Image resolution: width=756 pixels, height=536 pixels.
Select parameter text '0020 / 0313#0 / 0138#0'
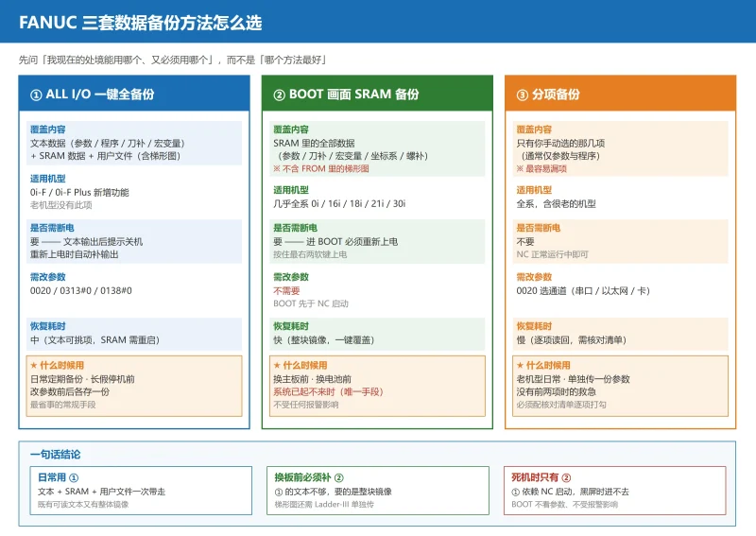(81, 291)
